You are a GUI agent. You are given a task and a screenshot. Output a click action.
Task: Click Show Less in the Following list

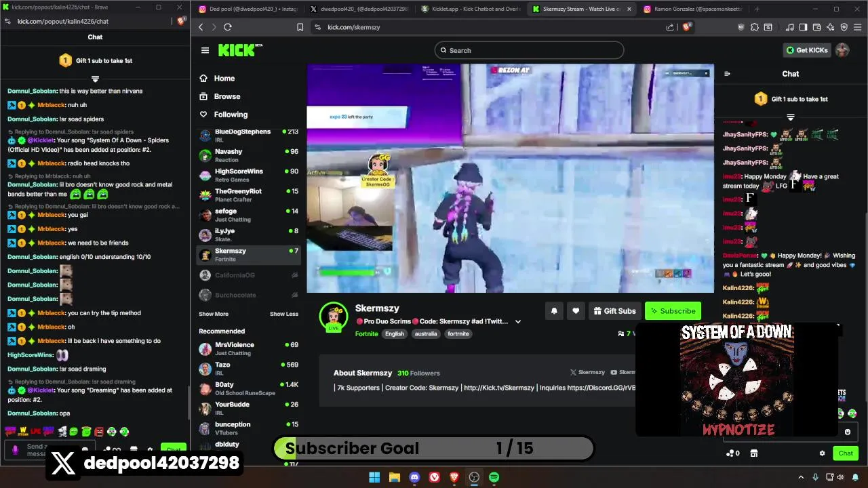284,314
